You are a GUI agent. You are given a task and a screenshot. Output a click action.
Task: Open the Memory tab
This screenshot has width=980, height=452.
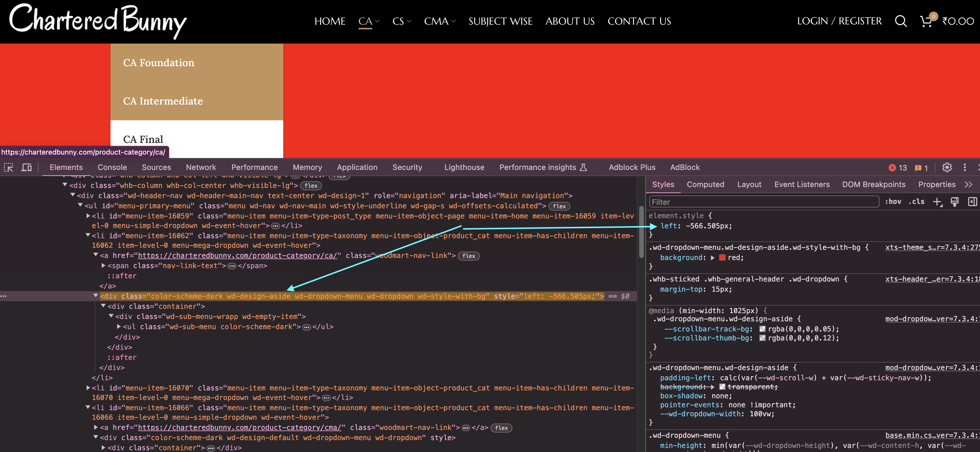pyautogui.click(x=307, y=167)
